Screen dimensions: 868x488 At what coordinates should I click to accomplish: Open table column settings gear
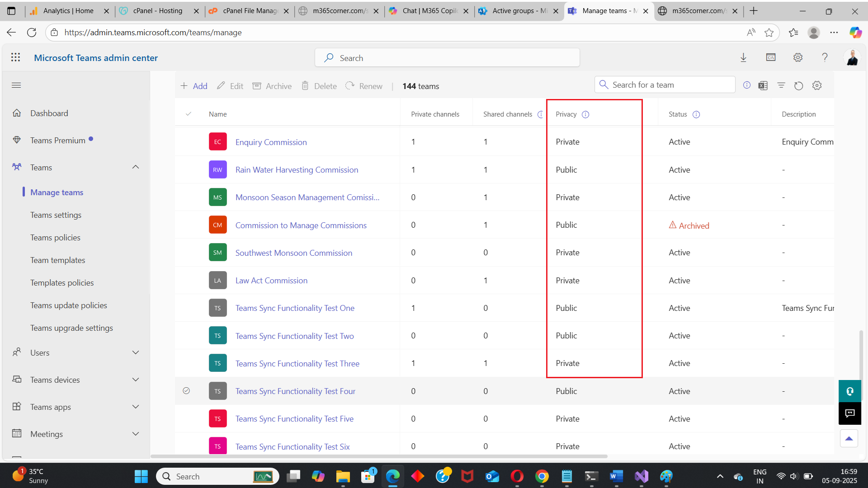[816, 85]
